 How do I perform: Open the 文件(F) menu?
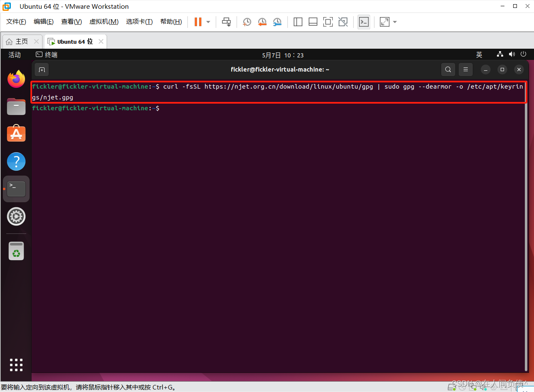coord(16,22)
